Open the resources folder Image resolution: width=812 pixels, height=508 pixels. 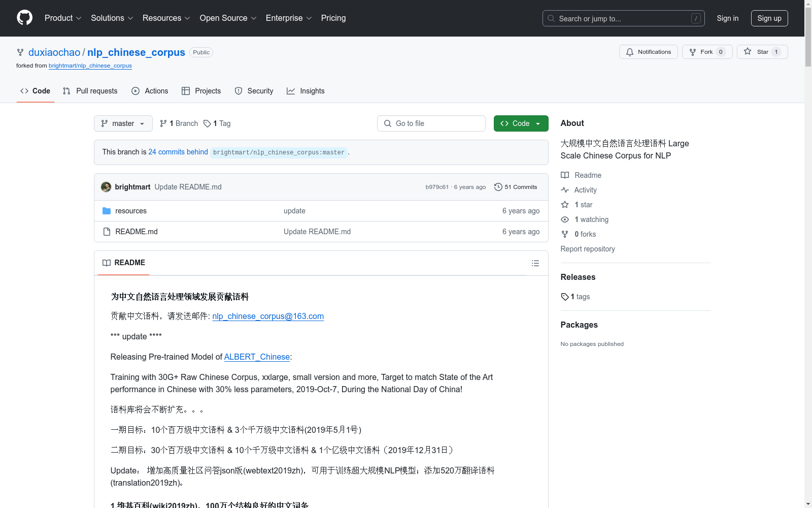pos(131,211)
